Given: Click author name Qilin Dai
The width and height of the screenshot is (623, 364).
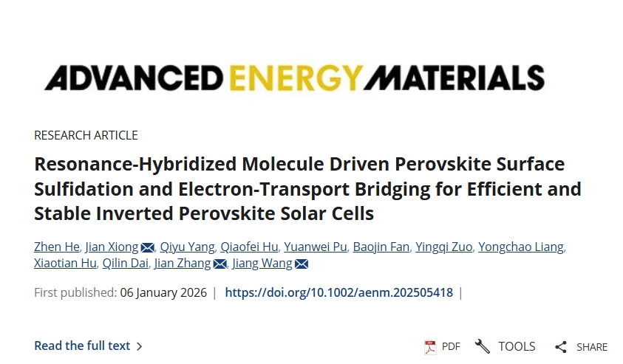Looking at the screenshot, I should [x=126, y=264].
